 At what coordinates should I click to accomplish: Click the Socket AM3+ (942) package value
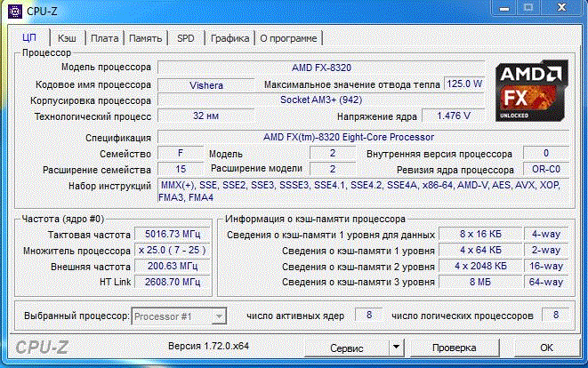(x=321, y=100)
